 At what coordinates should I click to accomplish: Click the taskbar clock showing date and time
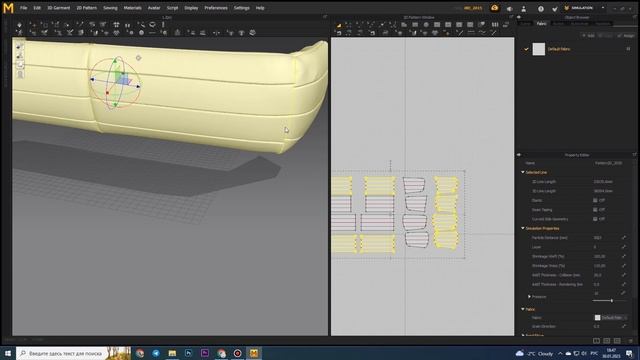(x=611, y=353)
